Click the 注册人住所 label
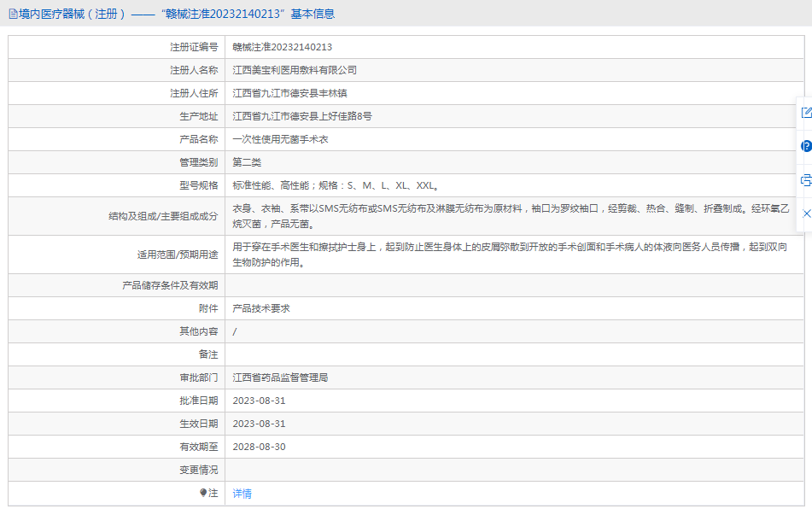 point(194,93)
